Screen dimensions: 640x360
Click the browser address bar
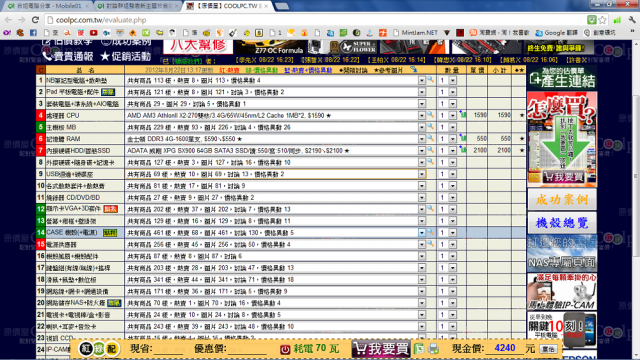coord(318,20)
